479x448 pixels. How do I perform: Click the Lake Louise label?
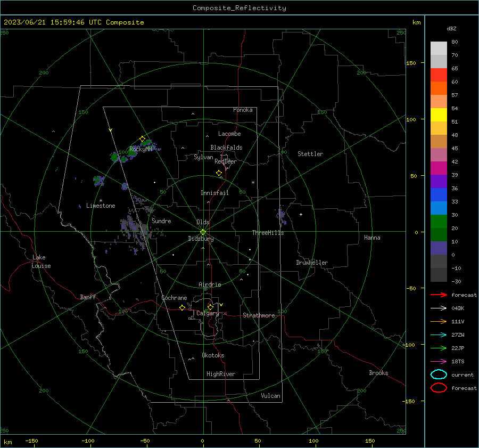[41, 262]
